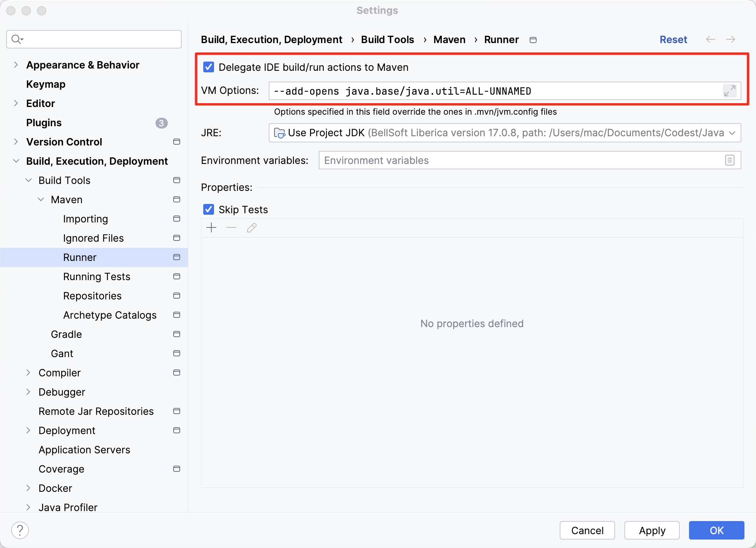
Task: Click the settings search field
Action: point(100,39)
